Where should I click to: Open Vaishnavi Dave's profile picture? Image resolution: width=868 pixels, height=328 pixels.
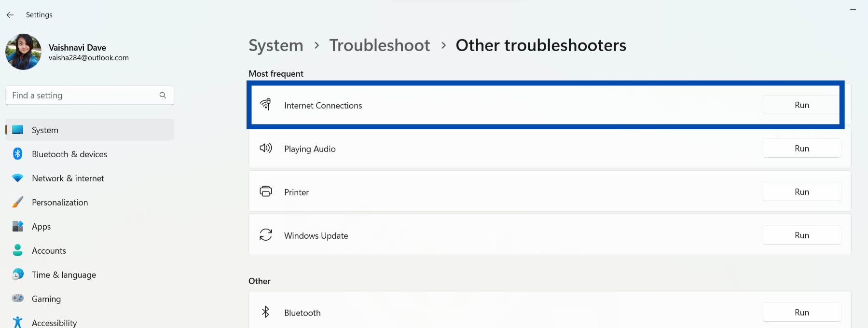23,52
